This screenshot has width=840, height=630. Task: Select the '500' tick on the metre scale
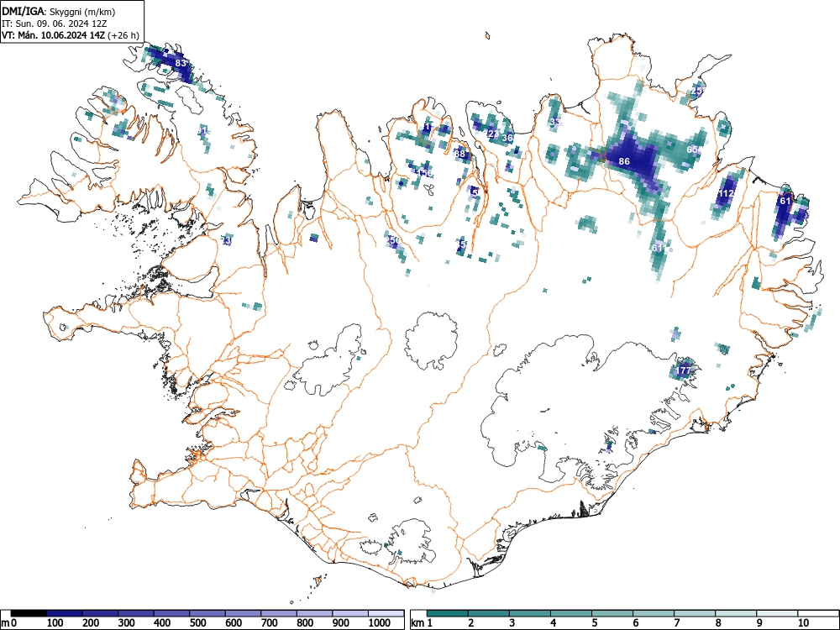click(x=197, y=623)
